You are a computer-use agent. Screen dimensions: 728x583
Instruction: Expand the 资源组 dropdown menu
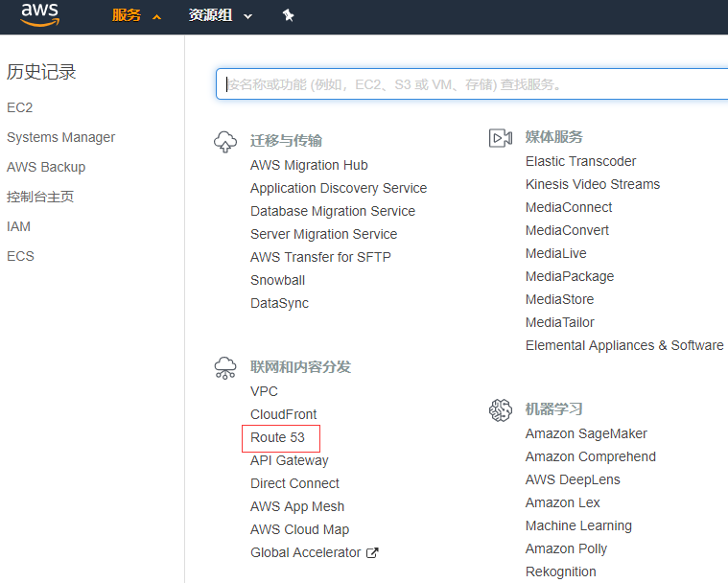click(x=221, y=15)
